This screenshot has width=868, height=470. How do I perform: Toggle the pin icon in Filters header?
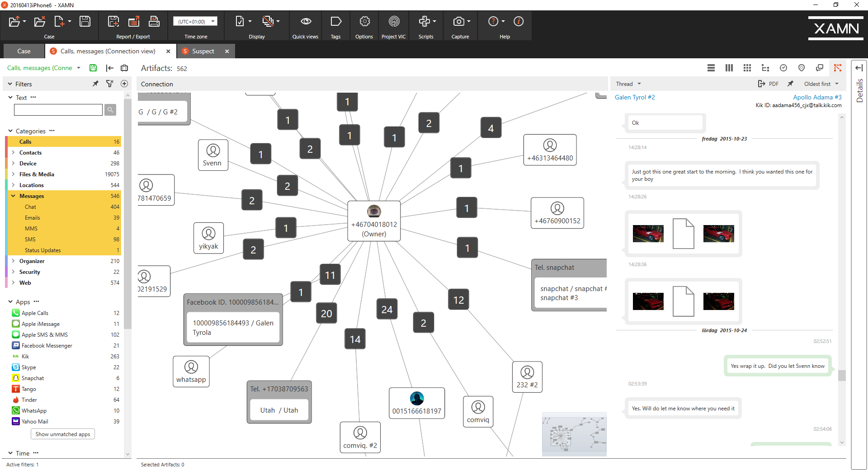[x=95, y=84]
